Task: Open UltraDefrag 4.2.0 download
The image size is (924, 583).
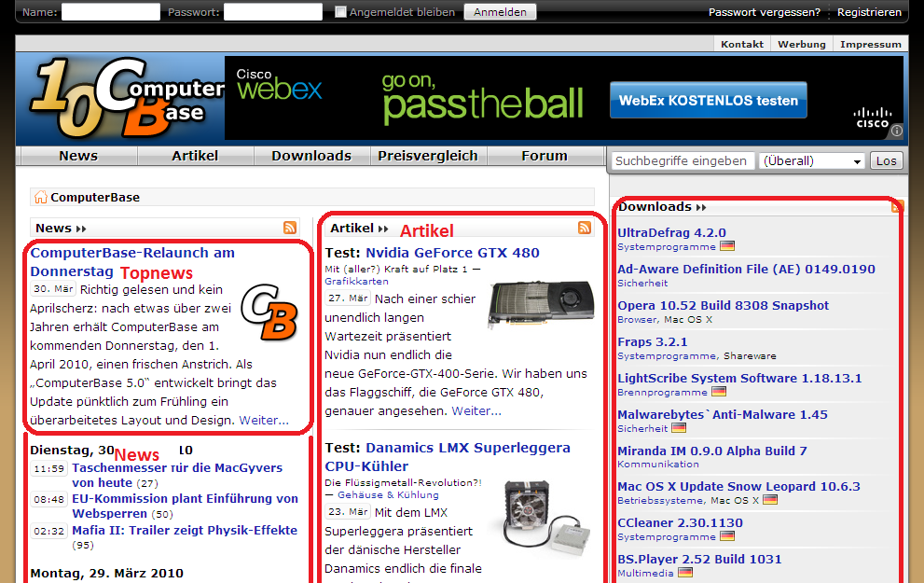Action: [671, 232]
